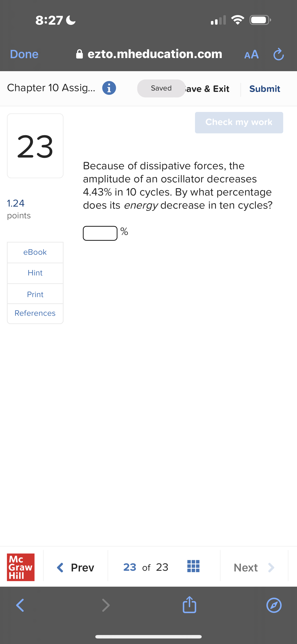Open the AA text size menu
Screen dimensions: 297x644
[251, 54]
